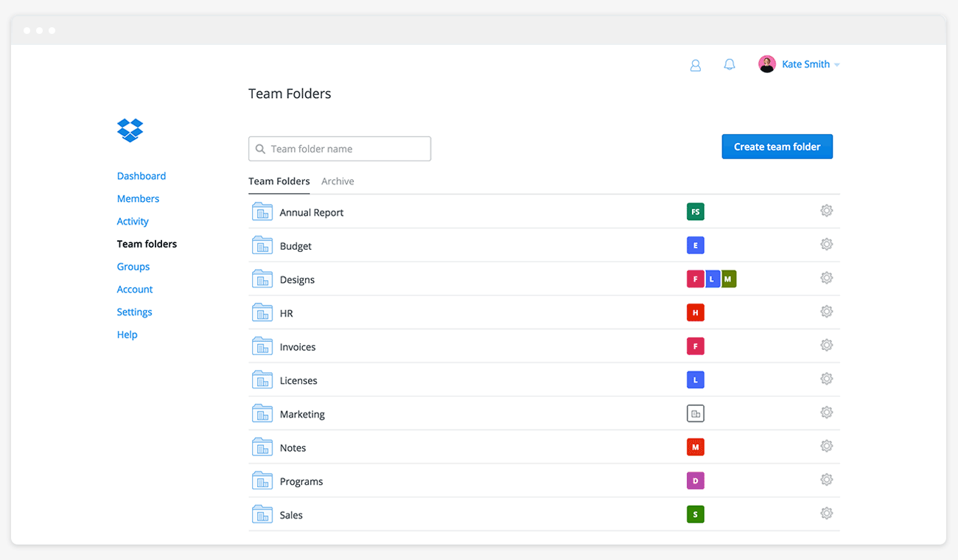Open gear settings for Annual Report folder
The width and height of the screenshot is (958, 560).
coord(826,211)
